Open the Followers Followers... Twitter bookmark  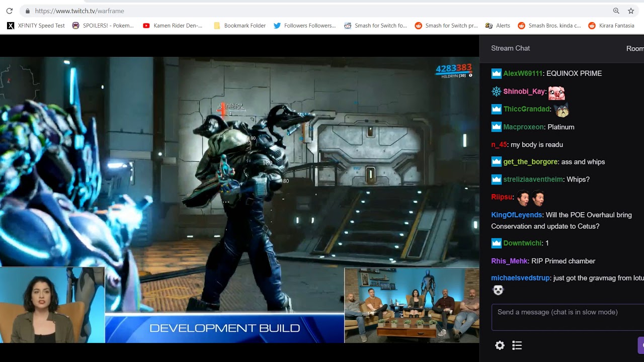304,26
